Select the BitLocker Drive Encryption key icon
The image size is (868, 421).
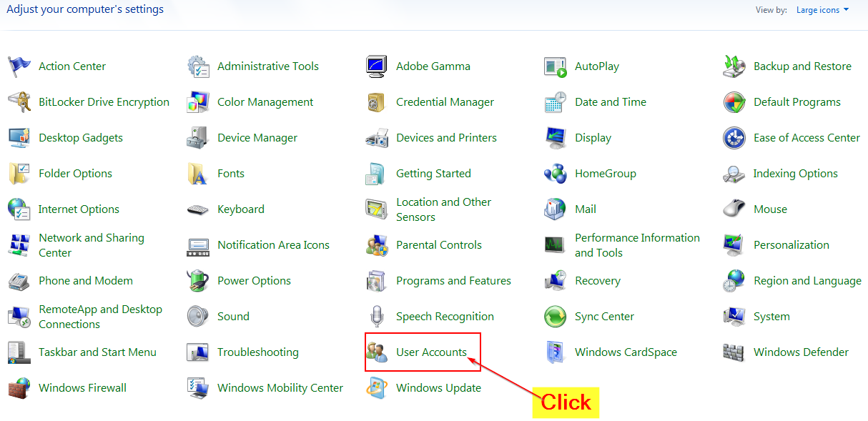pyautogui.click(x=19, y=102)
